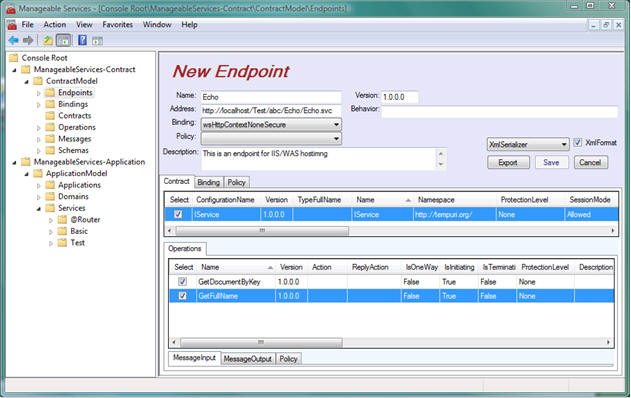
Task: Click the Manageable Services app icon in title bar
Action: [11, 8]
